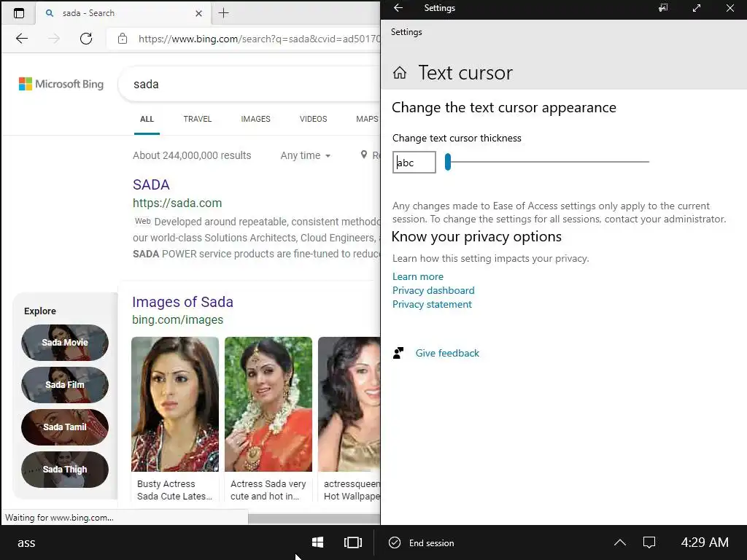
Task: Select the ALL search tab
Action: pos(147,119)
